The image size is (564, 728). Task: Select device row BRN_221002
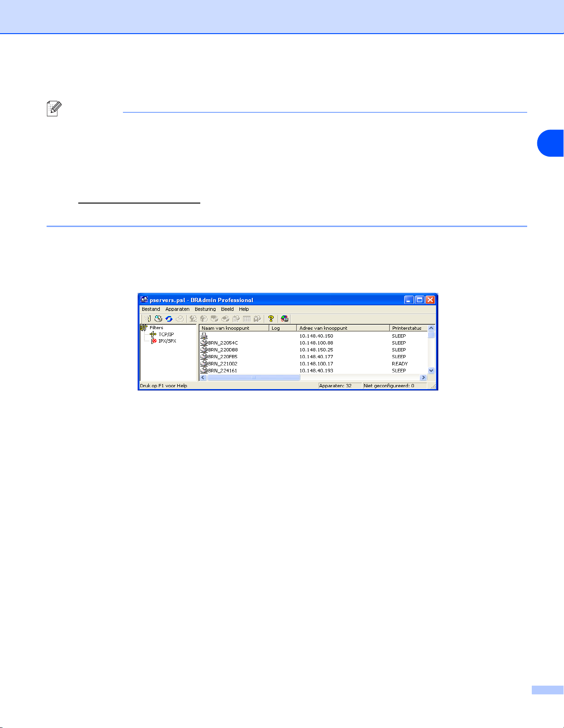(x=314, y=363)
